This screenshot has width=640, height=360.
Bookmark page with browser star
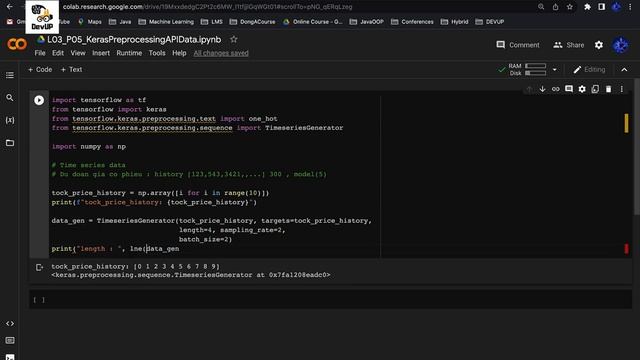click(569, 7)
